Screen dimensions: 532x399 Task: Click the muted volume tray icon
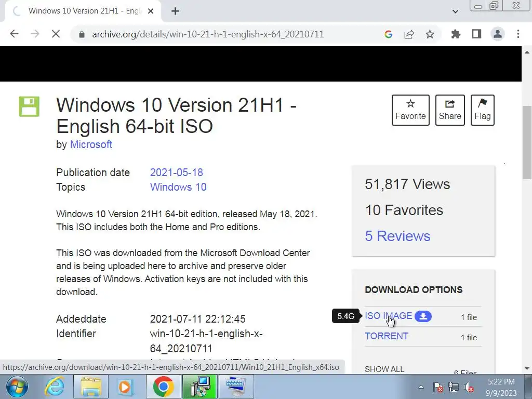coord(469,387)
